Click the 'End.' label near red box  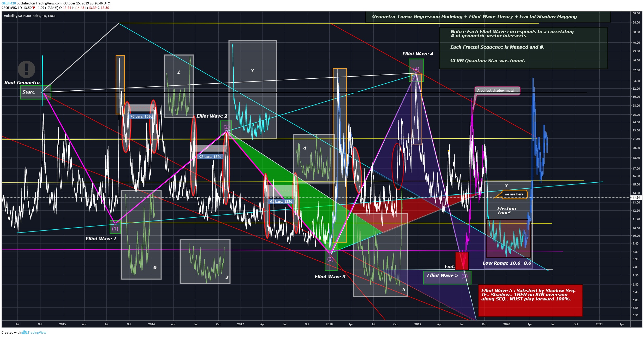click(x=450, y=266)
